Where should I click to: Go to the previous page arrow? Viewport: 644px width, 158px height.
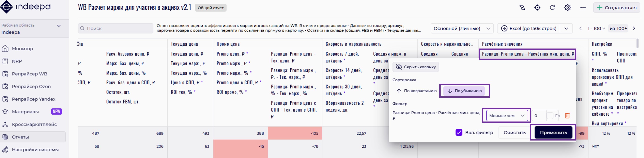coord(581,28)
